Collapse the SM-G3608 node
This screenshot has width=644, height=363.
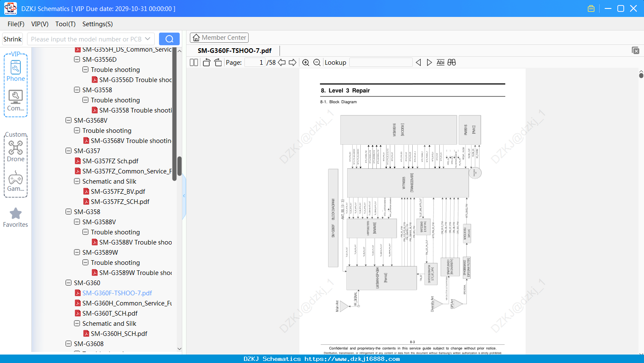(x=69, y=344)
